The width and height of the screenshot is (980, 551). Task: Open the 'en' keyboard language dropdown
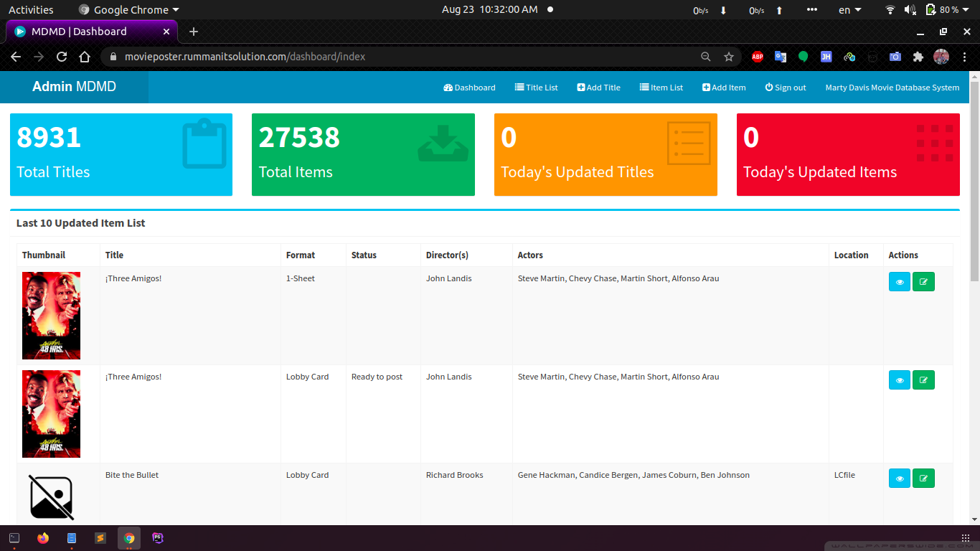coord(849,10)
